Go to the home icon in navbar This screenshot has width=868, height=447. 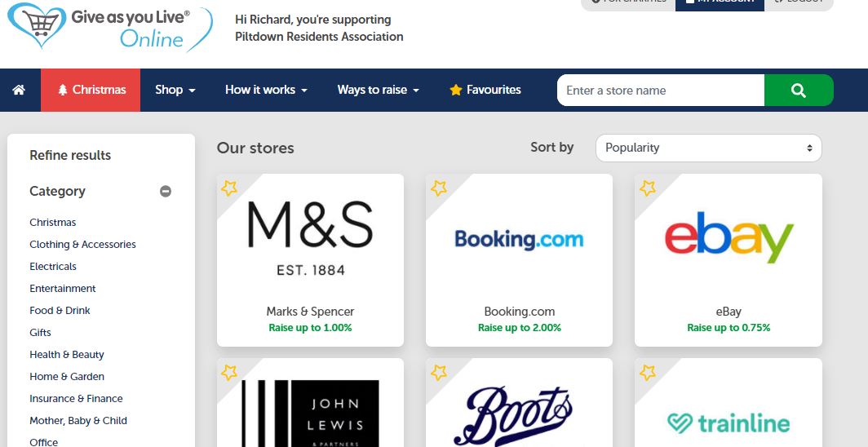click(x=19, y=90)
